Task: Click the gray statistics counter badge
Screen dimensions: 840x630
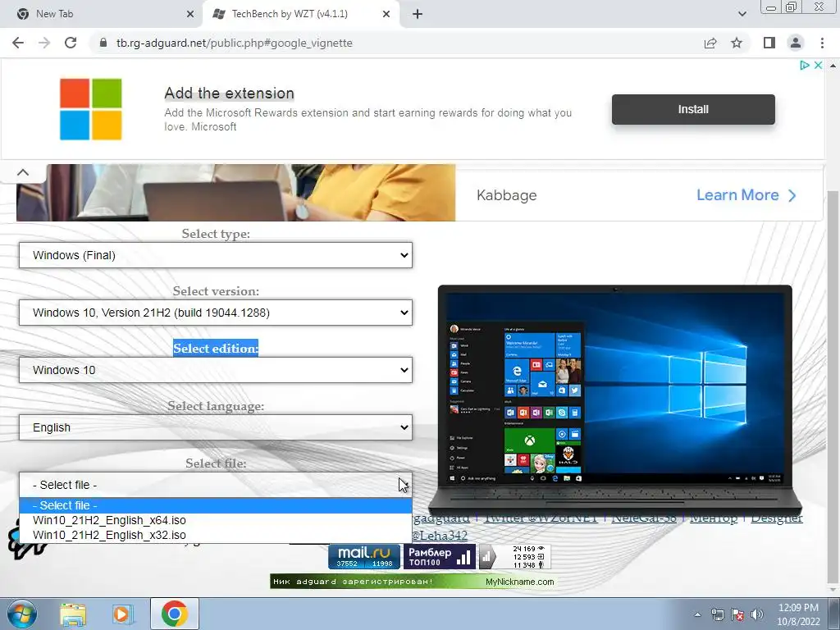Action: click(x=514, y=557)
